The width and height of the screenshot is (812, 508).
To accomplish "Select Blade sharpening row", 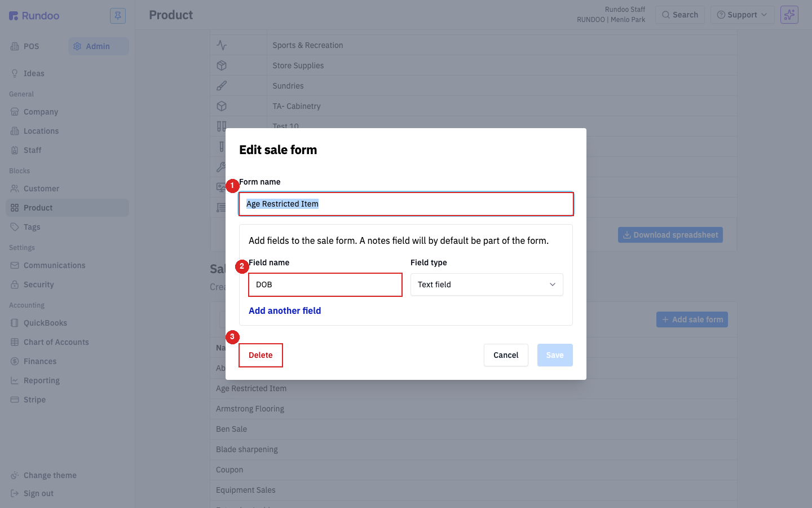I will click(474, 449).
